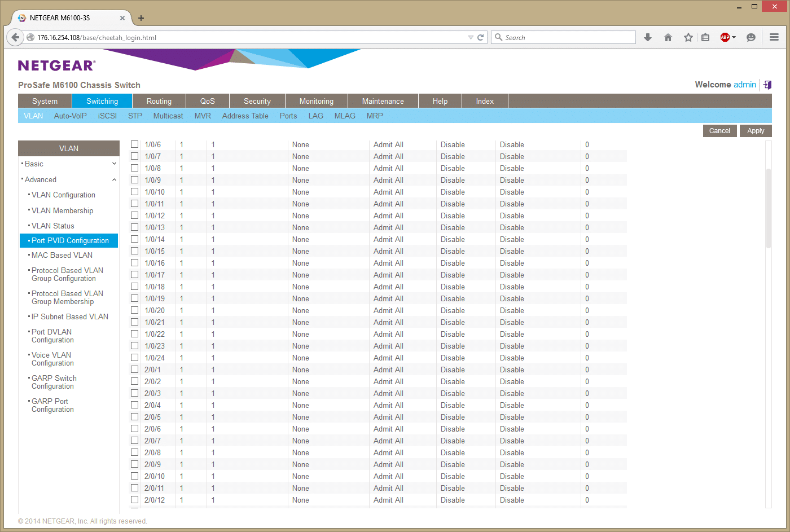The height and width of the screenshot is (532, 790).
Task: Check the box for port 2/0/1
Action: [134, 370]
